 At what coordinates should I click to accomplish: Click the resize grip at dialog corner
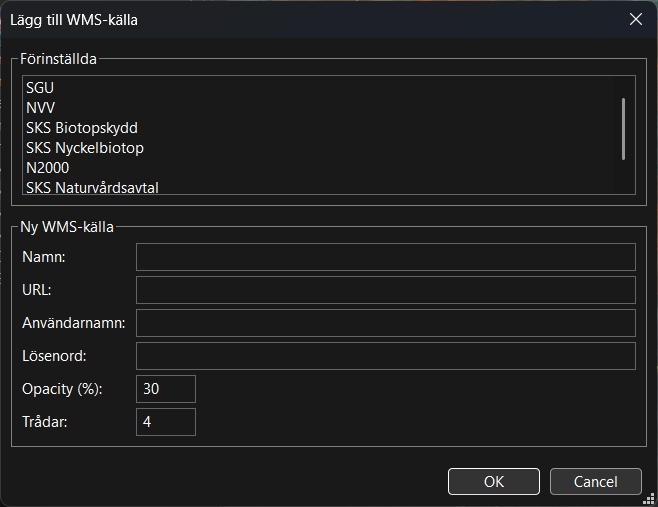click(649, 498)
